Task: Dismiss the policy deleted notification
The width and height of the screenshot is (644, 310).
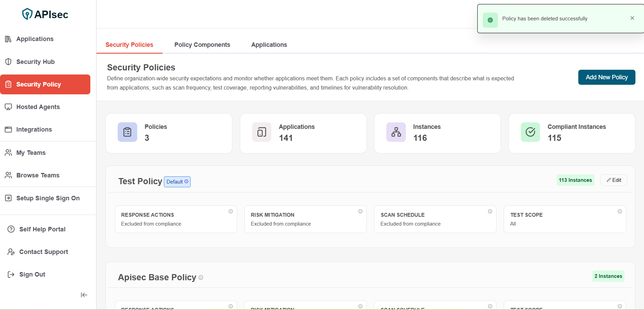Action: (x=632, y=18)
